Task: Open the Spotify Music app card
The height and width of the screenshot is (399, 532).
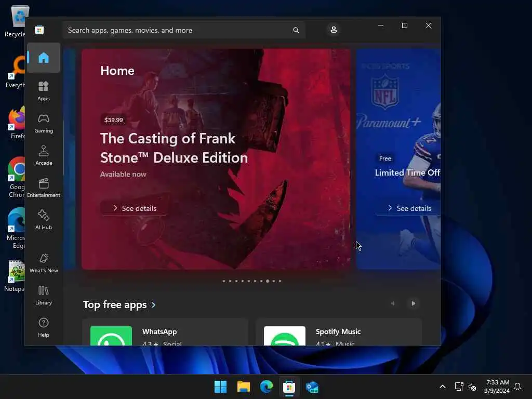Action: (x=339, y=332)
